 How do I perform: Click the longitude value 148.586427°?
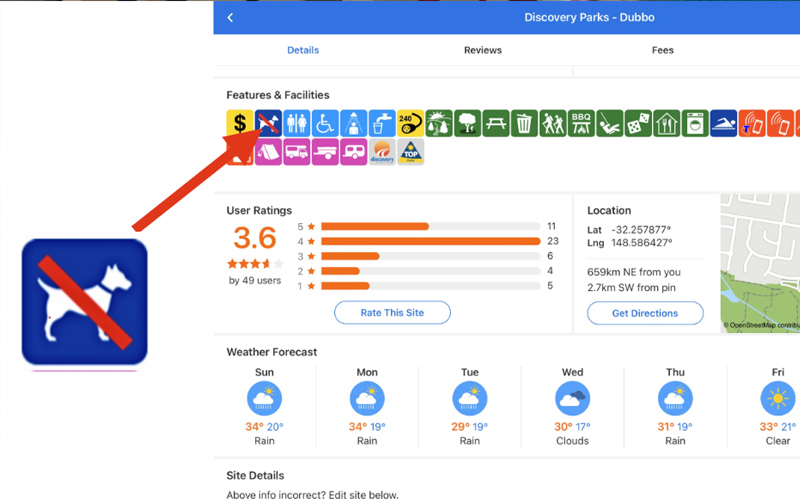tap(642, 243)
